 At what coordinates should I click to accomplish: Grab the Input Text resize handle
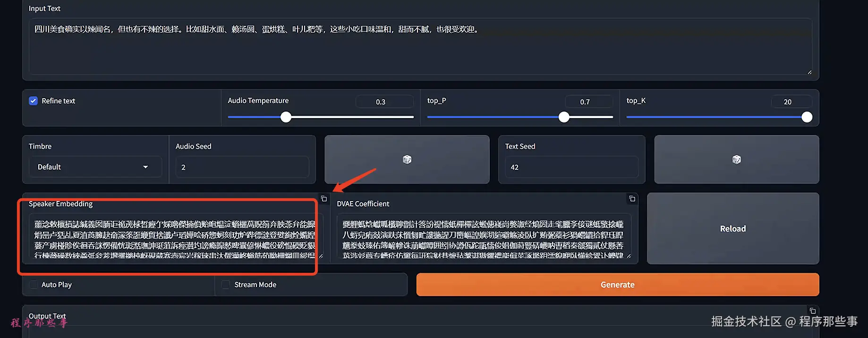point(809,72)
